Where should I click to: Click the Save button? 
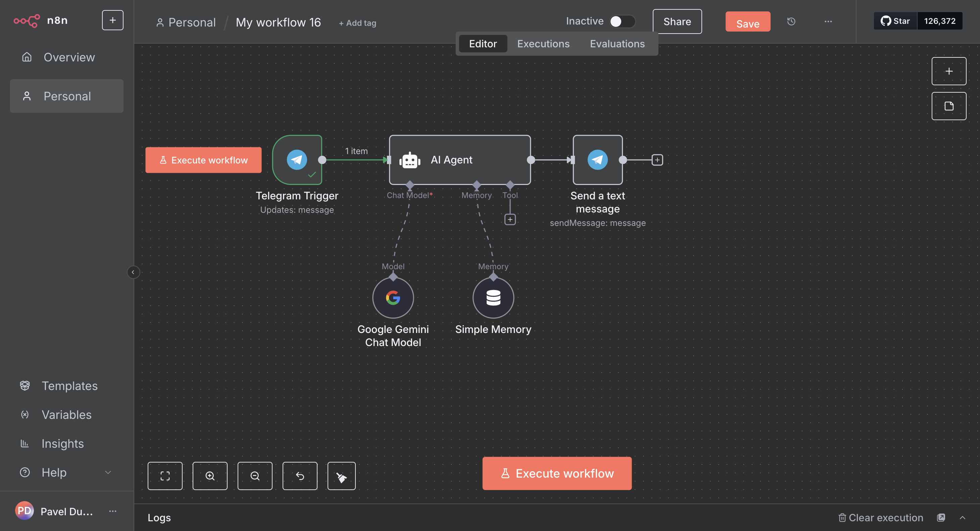click(747, 22)
